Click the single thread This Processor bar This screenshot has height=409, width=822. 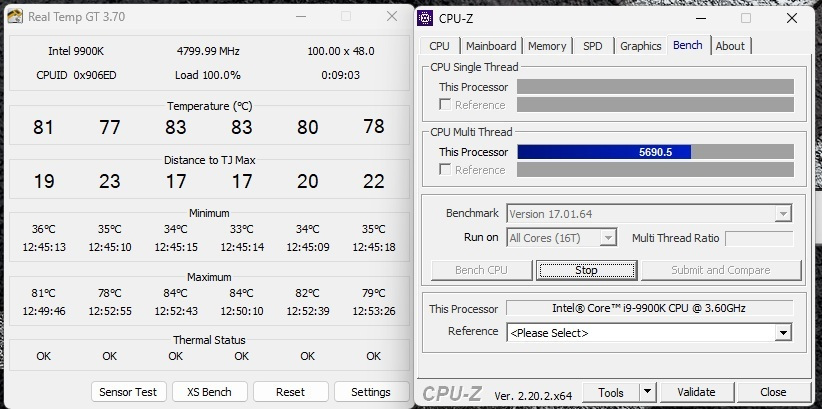[655, 87]
